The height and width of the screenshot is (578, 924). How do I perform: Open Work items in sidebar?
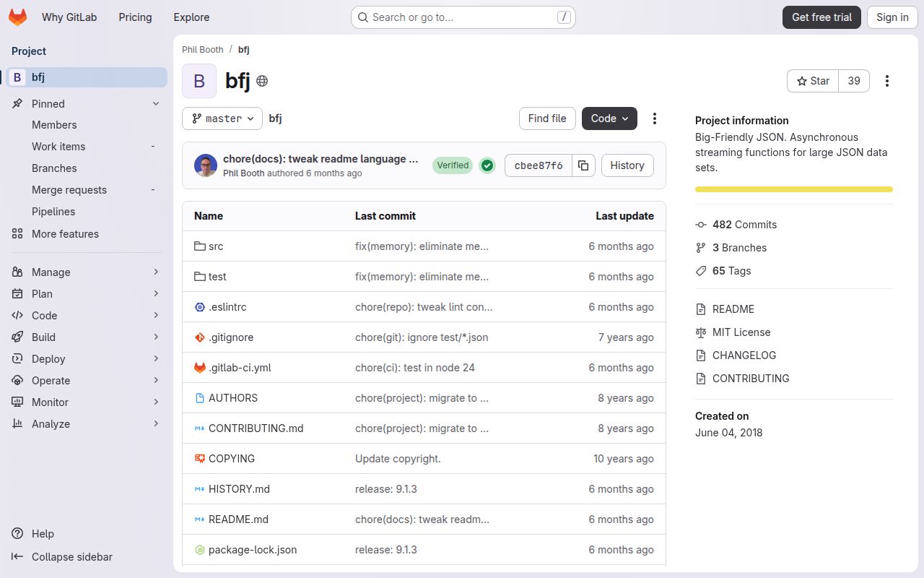[x=87, y=147]
